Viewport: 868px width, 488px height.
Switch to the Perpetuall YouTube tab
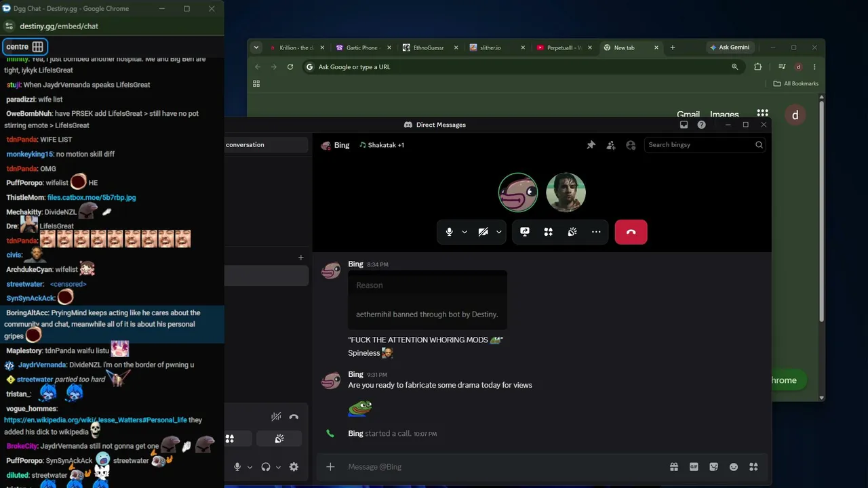click(x=561, y=47)
